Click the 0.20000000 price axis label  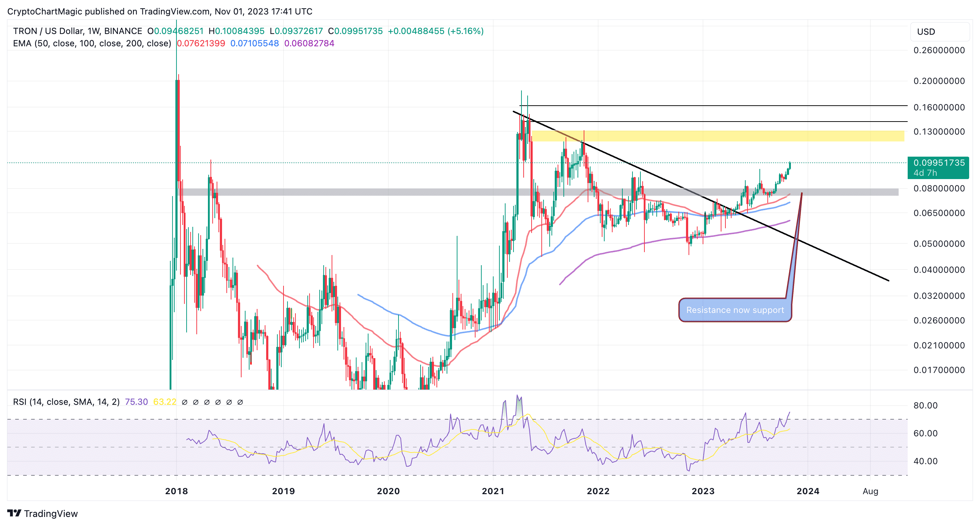pyautogui.click(x=939, y=81)
